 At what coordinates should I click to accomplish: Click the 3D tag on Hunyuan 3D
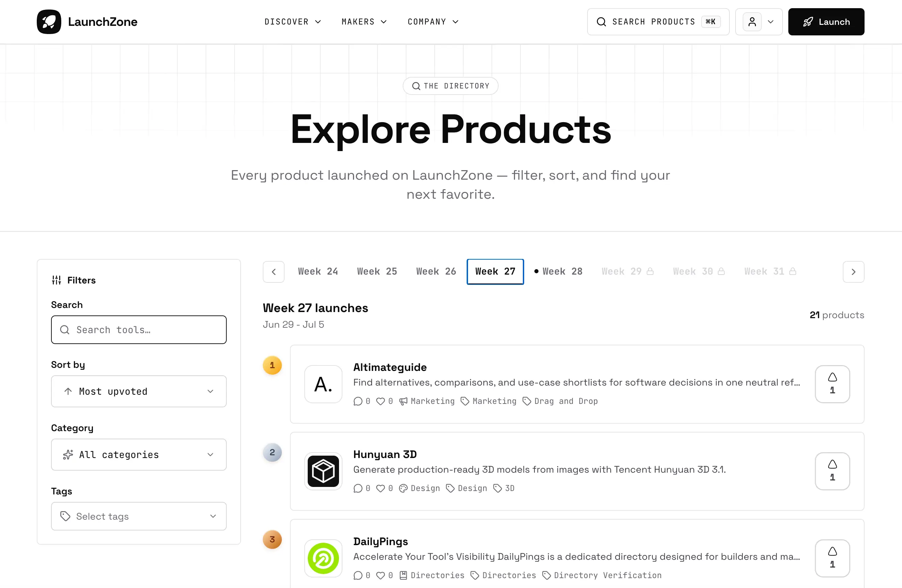pyautogui.click(x=504, y=488)
